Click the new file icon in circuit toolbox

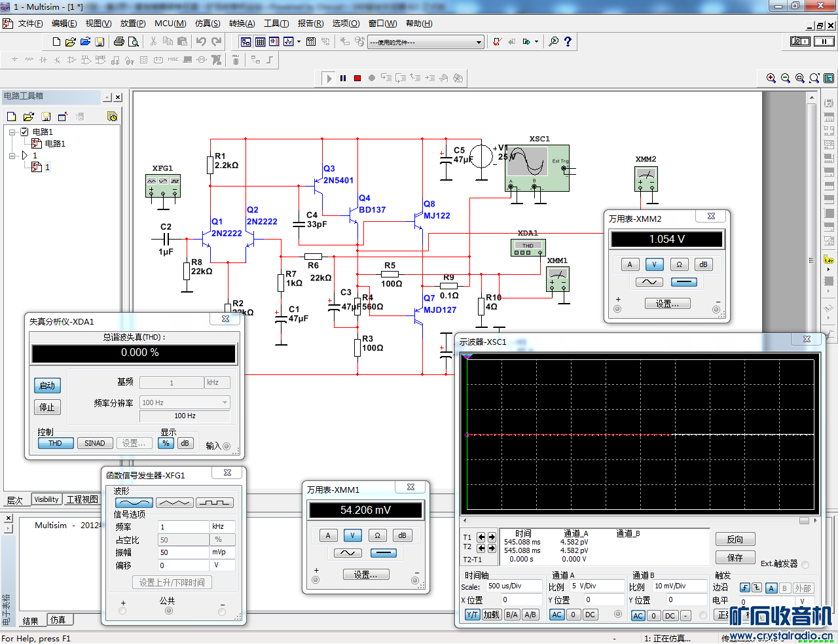pyautogui.click(x=11, y=116)
